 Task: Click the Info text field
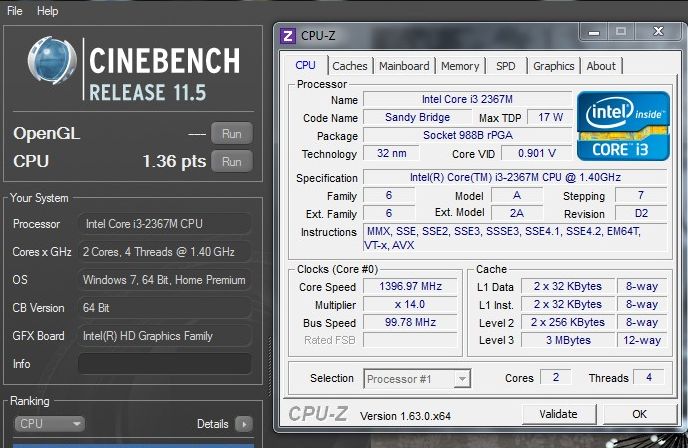tap(164, 364)
